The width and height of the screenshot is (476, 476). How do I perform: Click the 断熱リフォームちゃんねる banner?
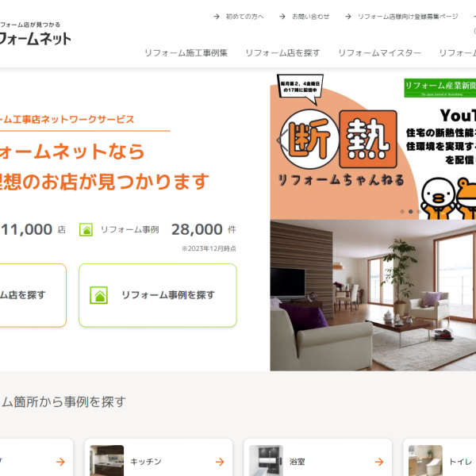(x=373, y=147)
